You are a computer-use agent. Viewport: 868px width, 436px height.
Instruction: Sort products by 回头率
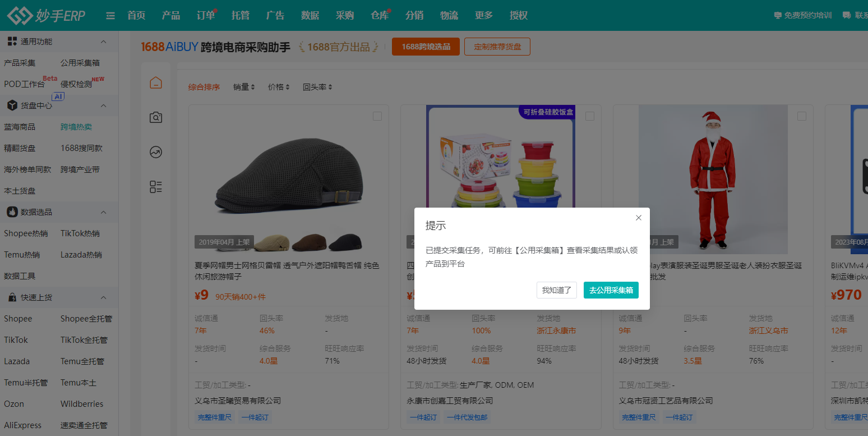point(317,87)
